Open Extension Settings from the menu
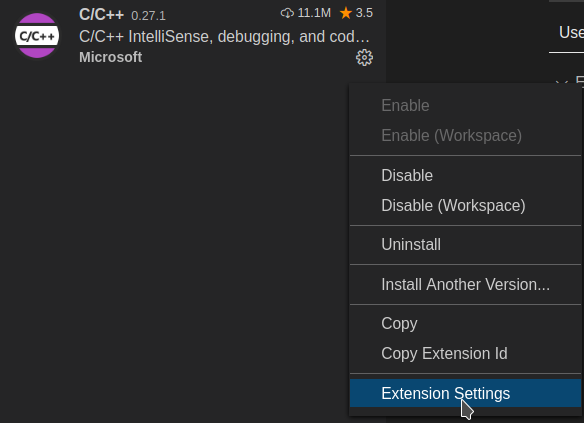The image size is (584, 423). point(465,393)
